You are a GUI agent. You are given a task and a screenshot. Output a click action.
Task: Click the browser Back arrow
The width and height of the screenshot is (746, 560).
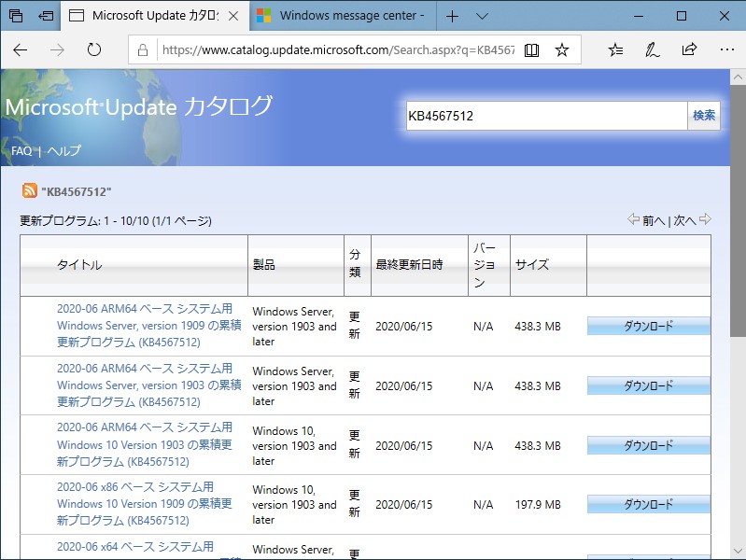coord(20,49)
